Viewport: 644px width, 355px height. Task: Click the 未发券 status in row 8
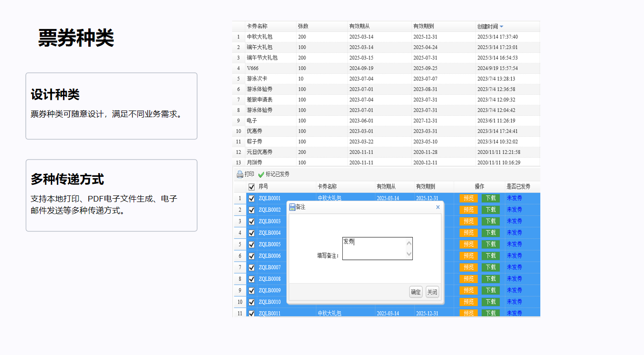point(515,279)
